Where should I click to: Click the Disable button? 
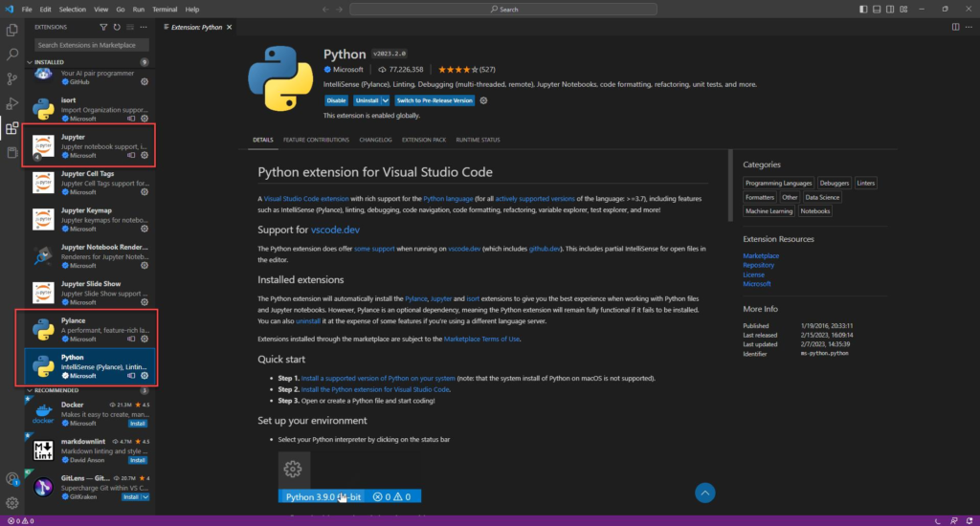pos(336,100)
